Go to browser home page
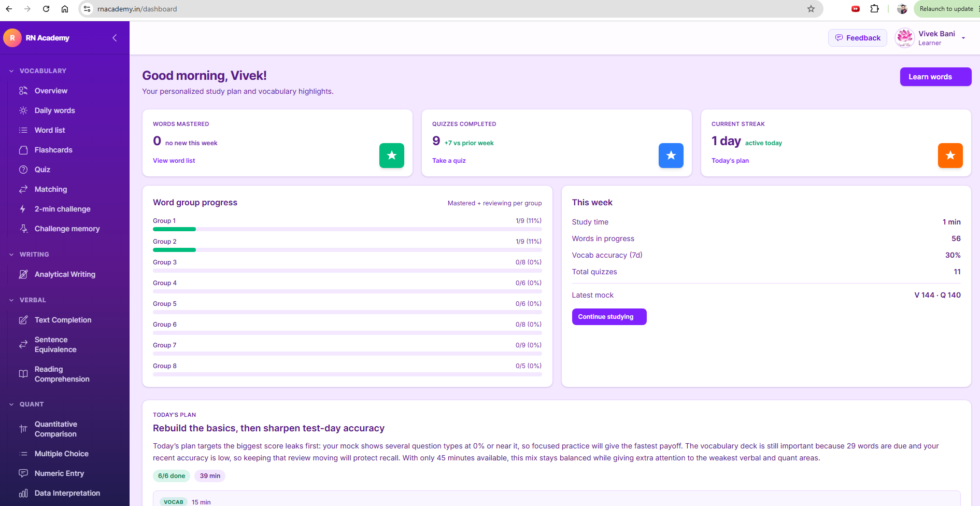Screen dimensions: 980x506 65,9
